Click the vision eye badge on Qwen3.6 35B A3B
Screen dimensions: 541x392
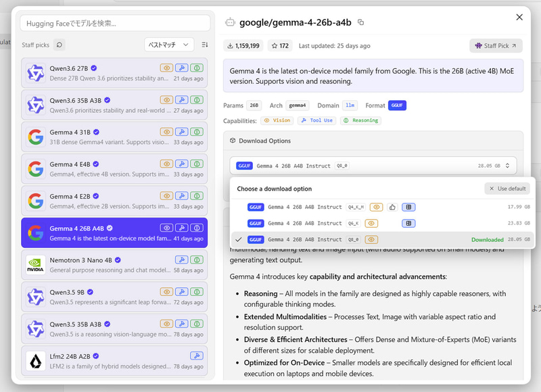click(x=166, y=100)
